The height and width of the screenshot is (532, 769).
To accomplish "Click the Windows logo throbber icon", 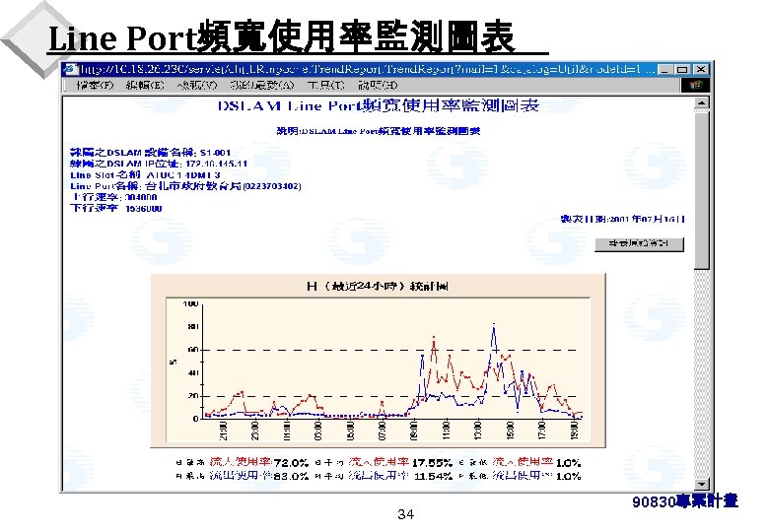I will (x=695, y=86).
